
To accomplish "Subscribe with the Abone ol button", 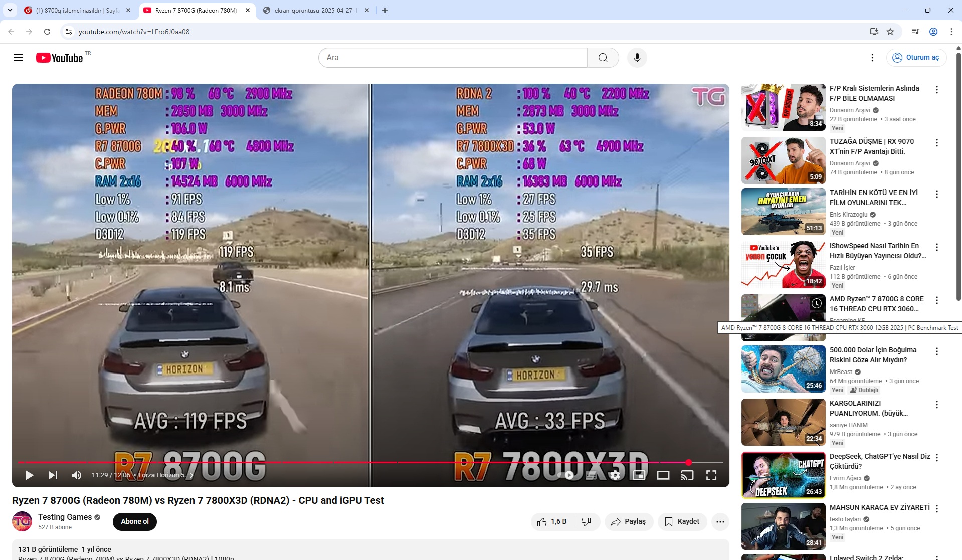I will 135,521.
